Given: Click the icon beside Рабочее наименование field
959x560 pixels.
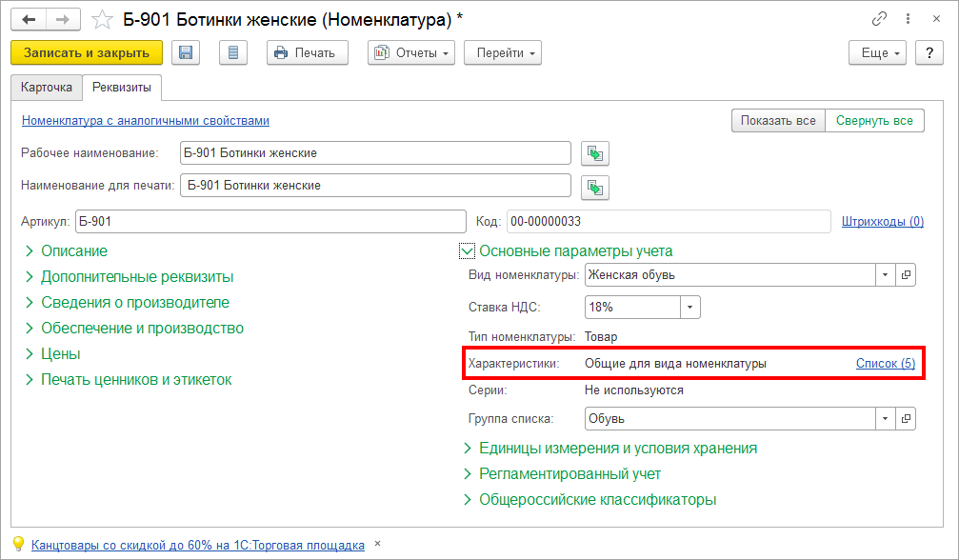Looking at the screenshot, I should (x=595, y=153).
